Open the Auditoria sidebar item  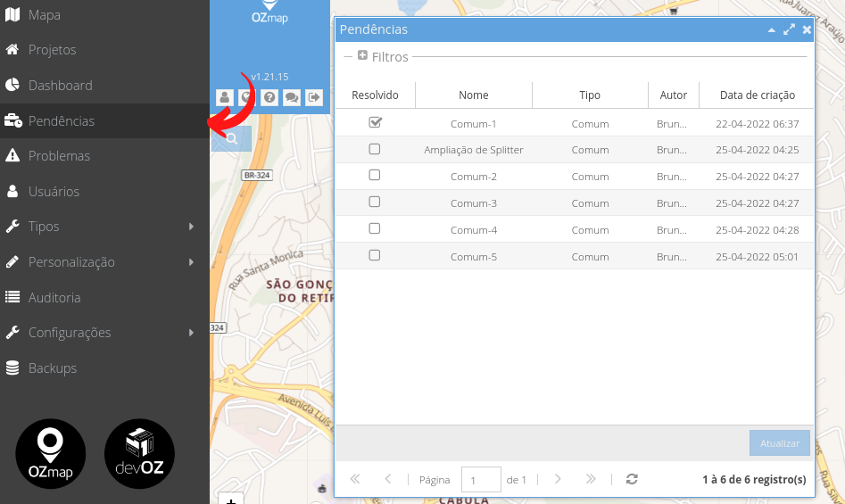click(104, 297)
